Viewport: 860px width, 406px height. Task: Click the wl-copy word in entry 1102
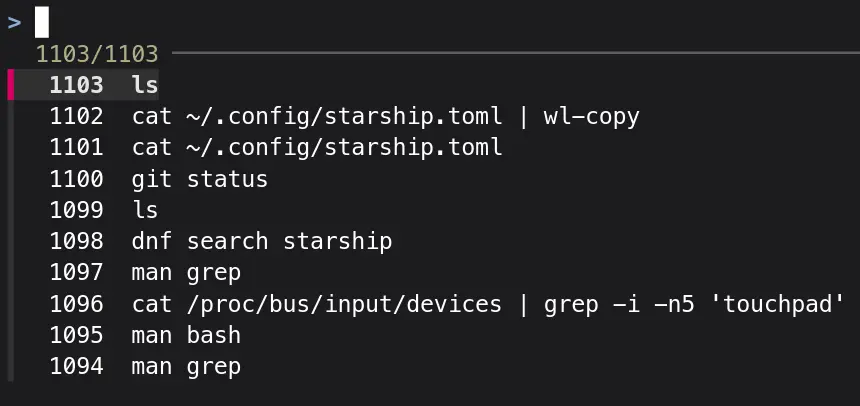pos(591,117)
